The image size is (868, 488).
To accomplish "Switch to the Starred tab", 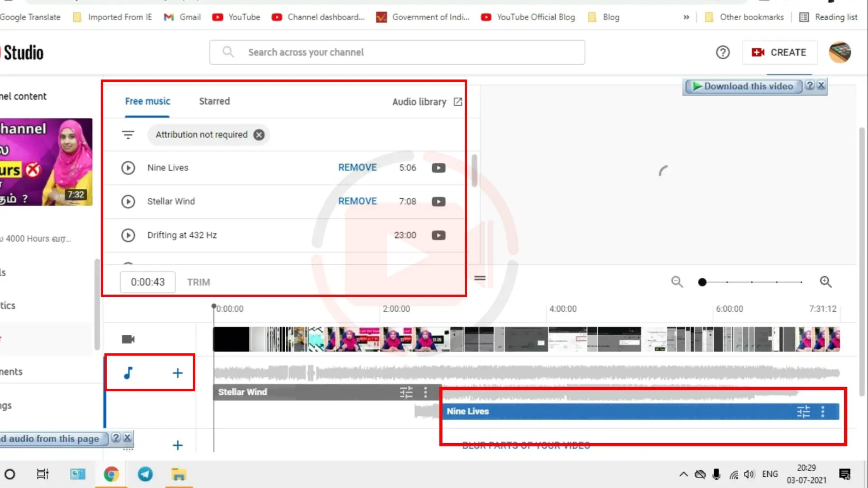I will 214,101.
